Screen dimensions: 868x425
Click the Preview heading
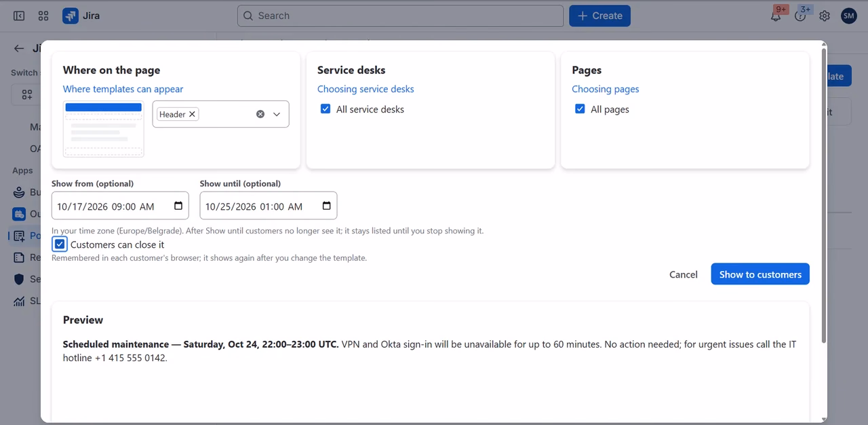[83, 320]
